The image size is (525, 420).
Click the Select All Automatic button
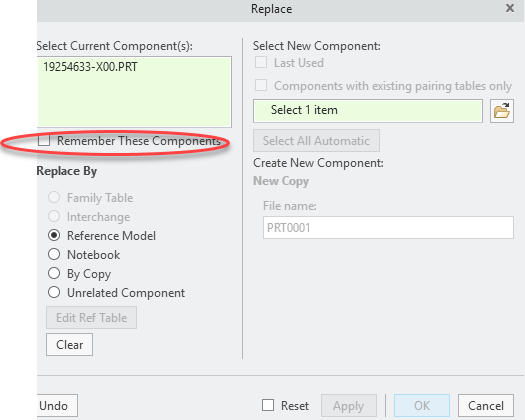[316, 141]
